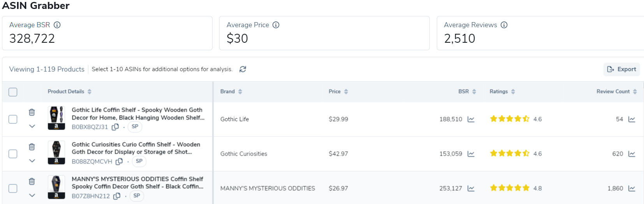Image resolution: width=644 pixels, height=204 pixels.
Task: Open the review count chart for 1,860
Action: [632, 188]
